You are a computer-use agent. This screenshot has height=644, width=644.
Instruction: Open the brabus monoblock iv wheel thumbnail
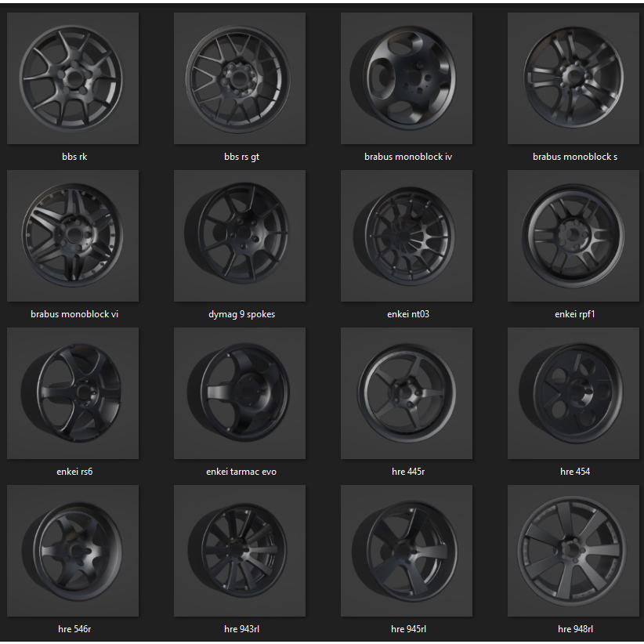pyautogui.click(x=407, y=78)
